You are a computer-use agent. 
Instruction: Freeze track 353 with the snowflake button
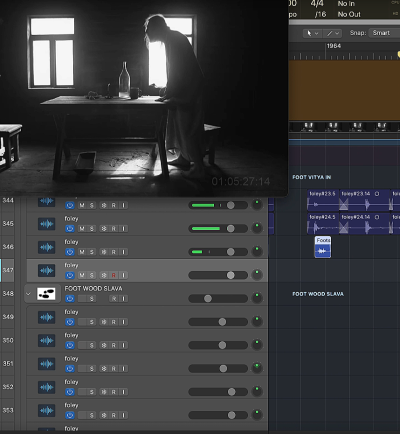click(x=104, y=415)
